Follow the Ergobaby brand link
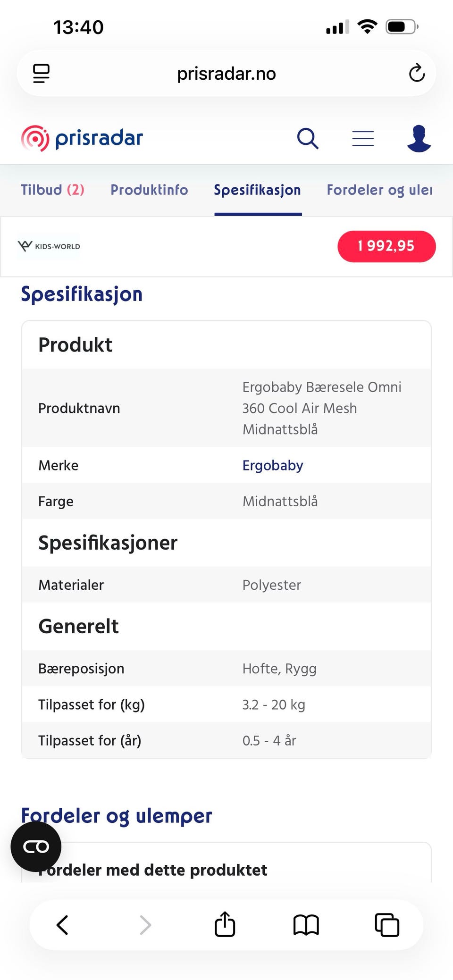This screenshot has height=980, width=453. tap(273, 465)
